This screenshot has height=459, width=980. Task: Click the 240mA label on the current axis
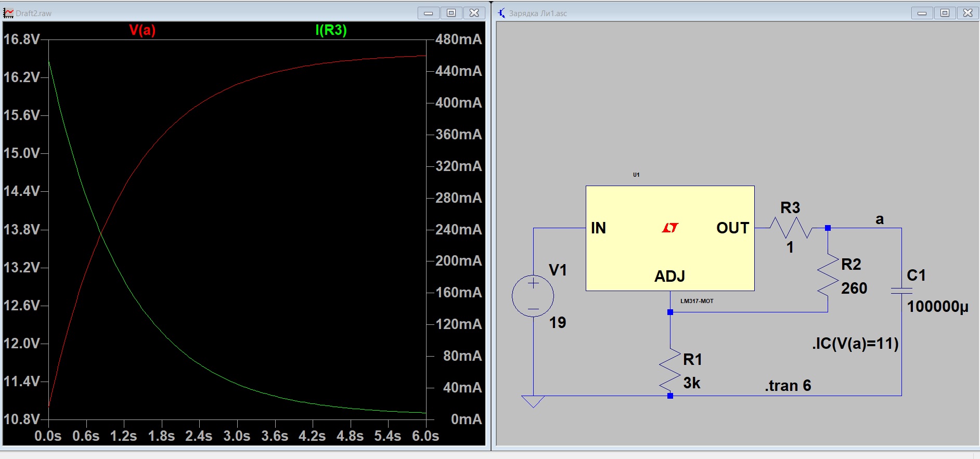point(458,229)
